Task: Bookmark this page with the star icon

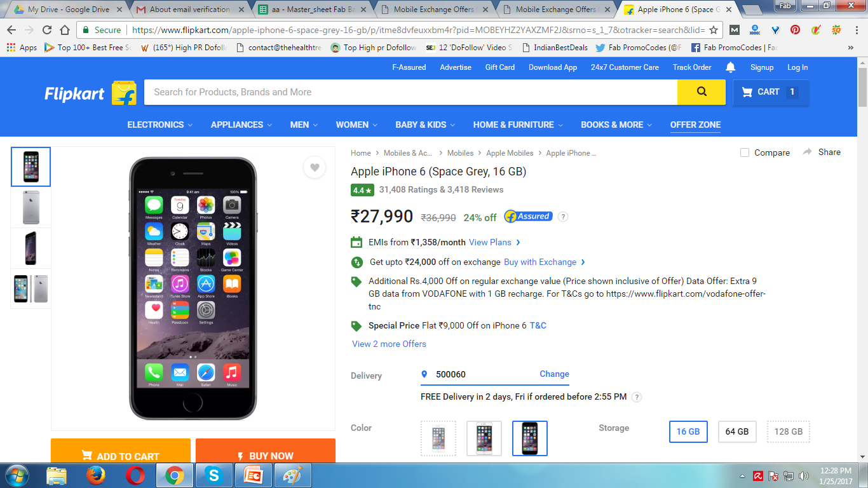Action: pyautogui.click(x=714, y=30)
